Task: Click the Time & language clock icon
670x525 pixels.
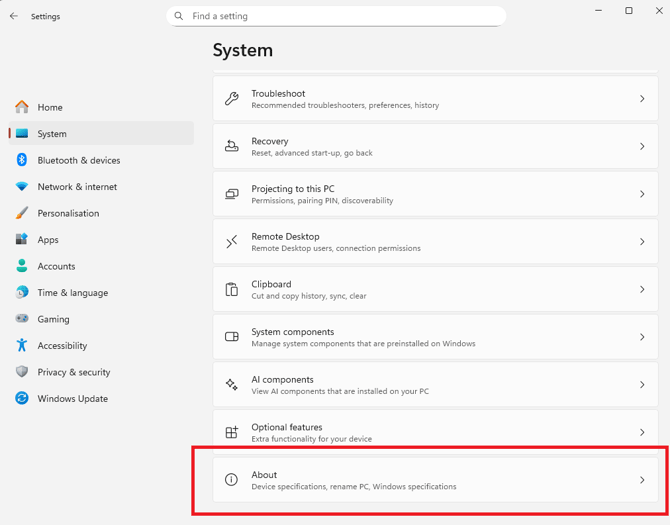Action: [x=22, y=292]
